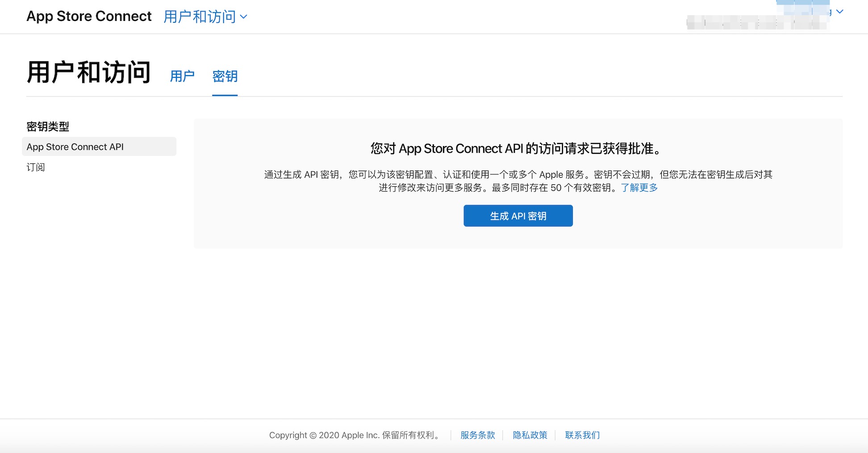Choose App Store Connect API key type
This screenshot has width=868, height=453.
pyautogui.click(x=99, y=147)
